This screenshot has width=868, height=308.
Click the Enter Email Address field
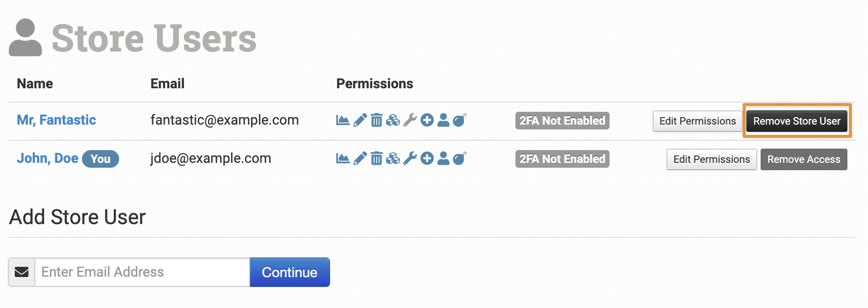click(x=142, y=272)
